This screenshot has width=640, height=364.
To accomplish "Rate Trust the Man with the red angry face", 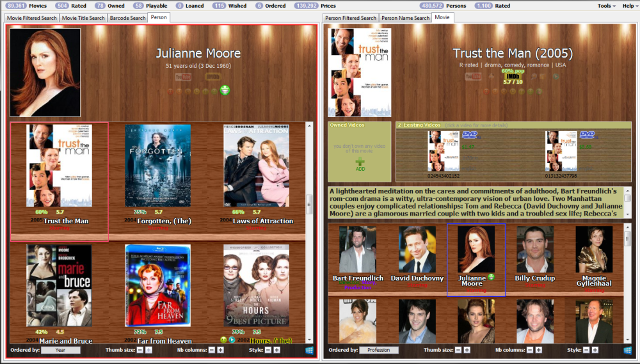I will [486, 91].
